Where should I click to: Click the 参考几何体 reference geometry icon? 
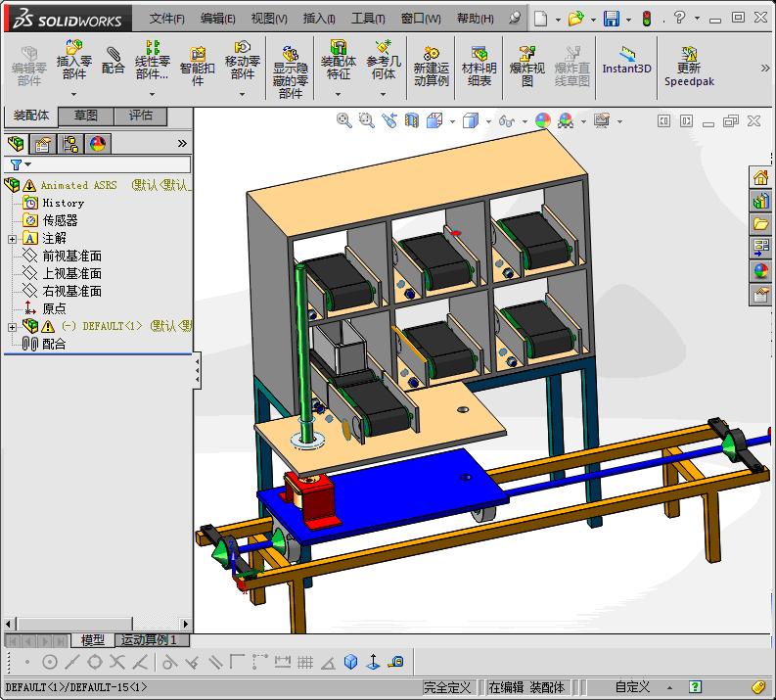tap(383, 60)
